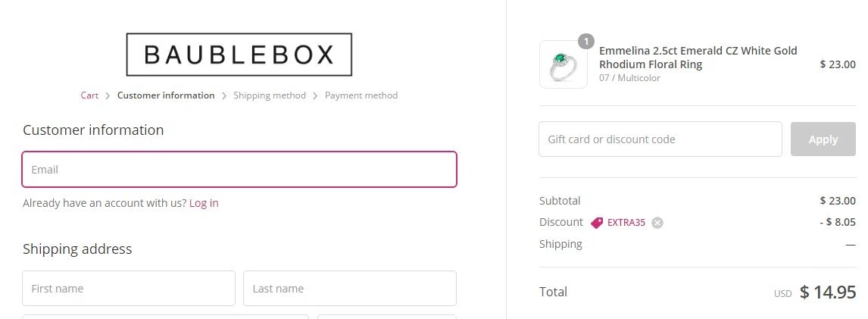Select Shipping method breadcrumb step
The height and width of the screenshot is (319, 868).
(270, 95)
